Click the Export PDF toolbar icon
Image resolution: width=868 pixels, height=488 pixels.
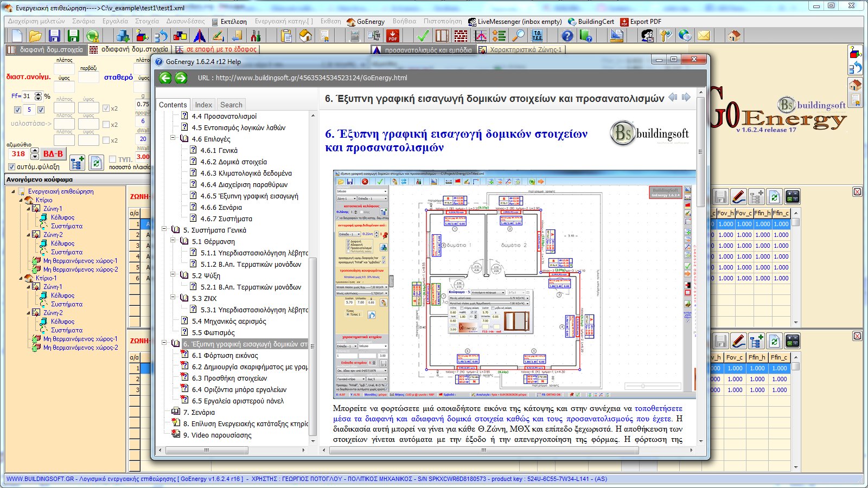click(393, 36)
